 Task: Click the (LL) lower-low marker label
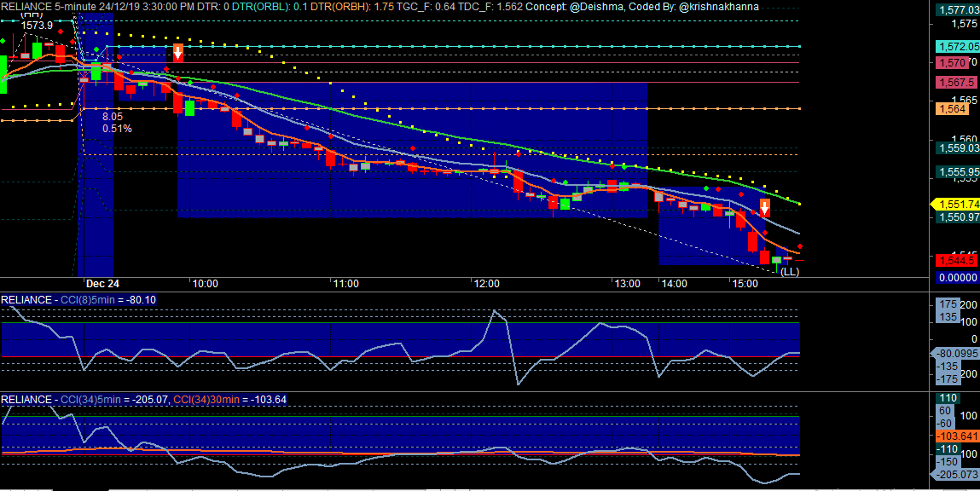pyautogui.click(x=790, y=271)
